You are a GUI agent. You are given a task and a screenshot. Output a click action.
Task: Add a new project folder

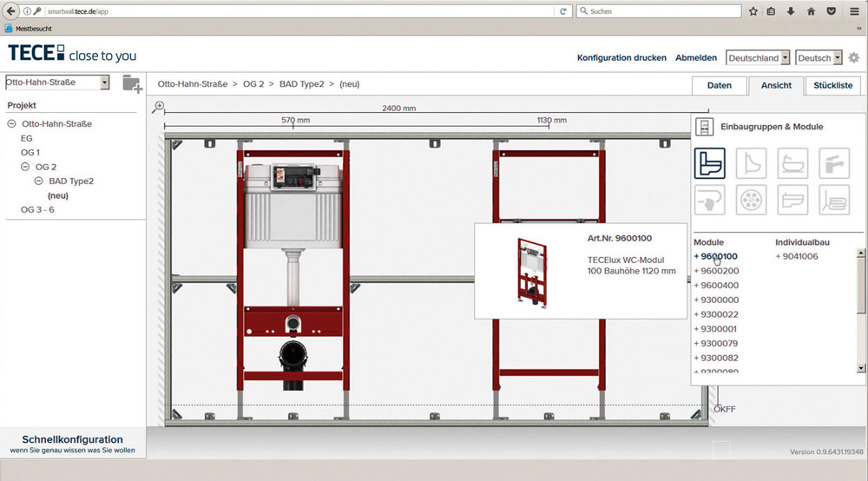(132, 84)
